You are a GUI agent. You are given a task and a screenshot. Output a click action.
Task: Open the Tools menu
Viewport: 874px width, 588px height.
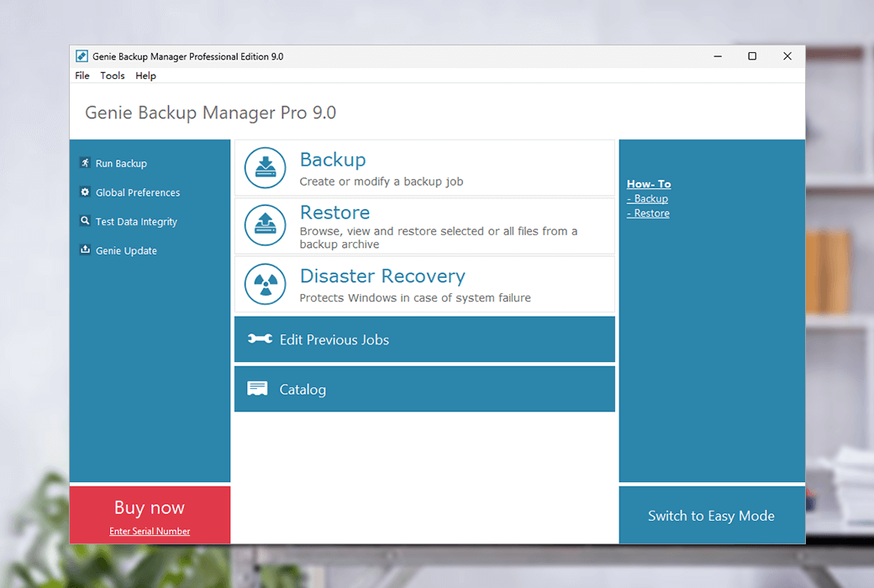tap(113, 76)
